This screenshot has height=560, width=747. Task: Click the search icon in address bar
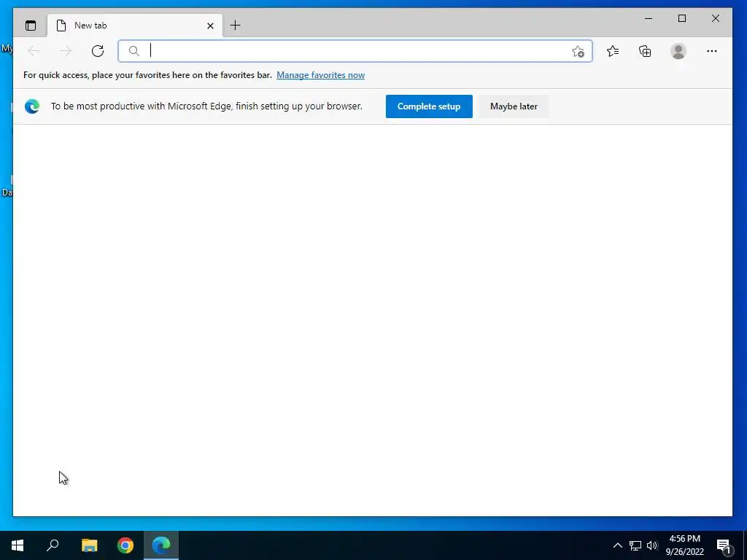click(134, 51)
